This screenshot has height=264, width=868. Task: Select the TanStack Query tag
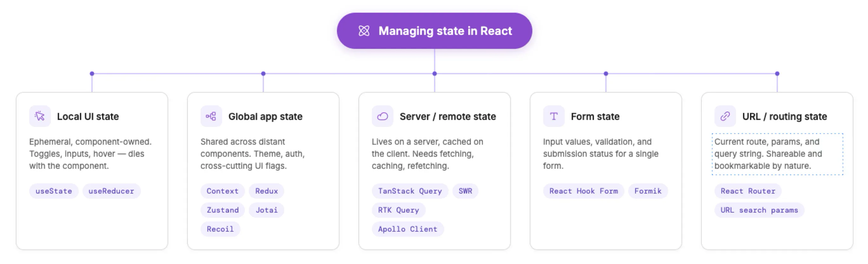pyautogui.click(x=410, y=191)
